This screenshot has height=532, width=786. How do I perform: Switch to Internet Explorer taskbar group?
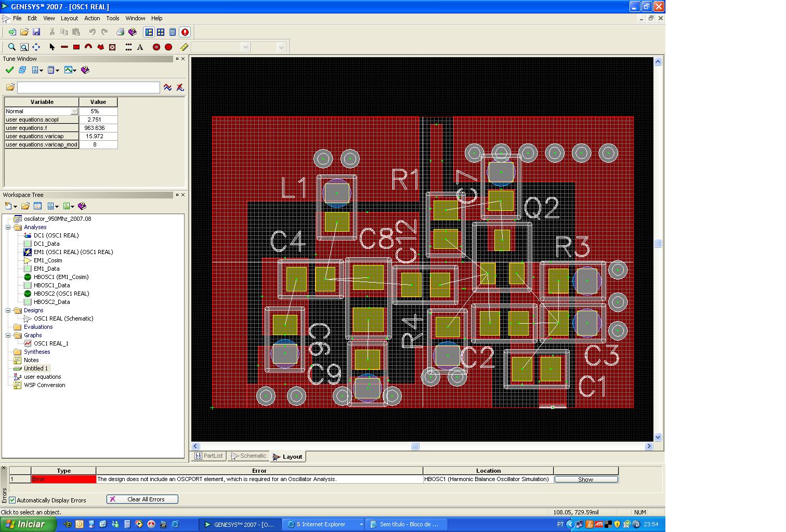[x=323, y=525]
